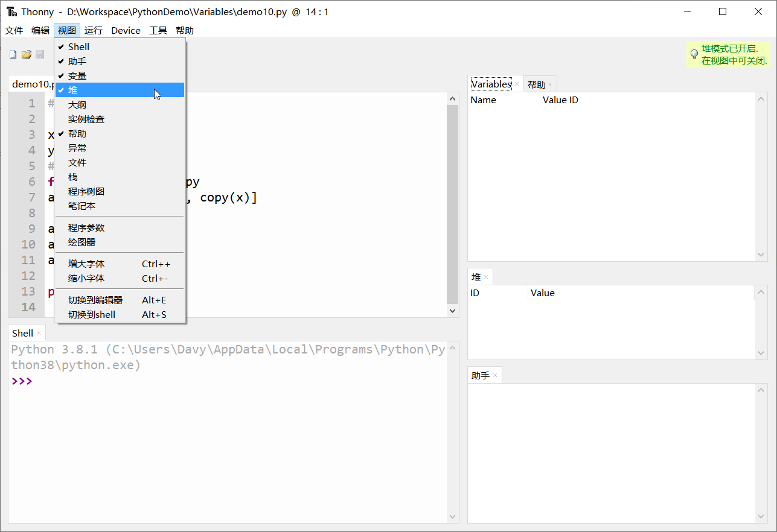Screen dimensions: 777x532
Task: Enable the 大纲 view from the menu
Action: 77,104
